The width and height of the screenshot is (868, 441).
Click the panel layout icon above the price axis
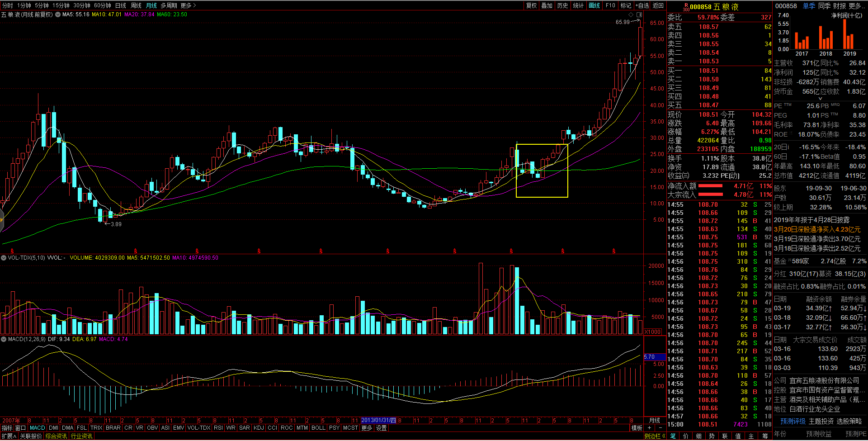coord(638,14)
